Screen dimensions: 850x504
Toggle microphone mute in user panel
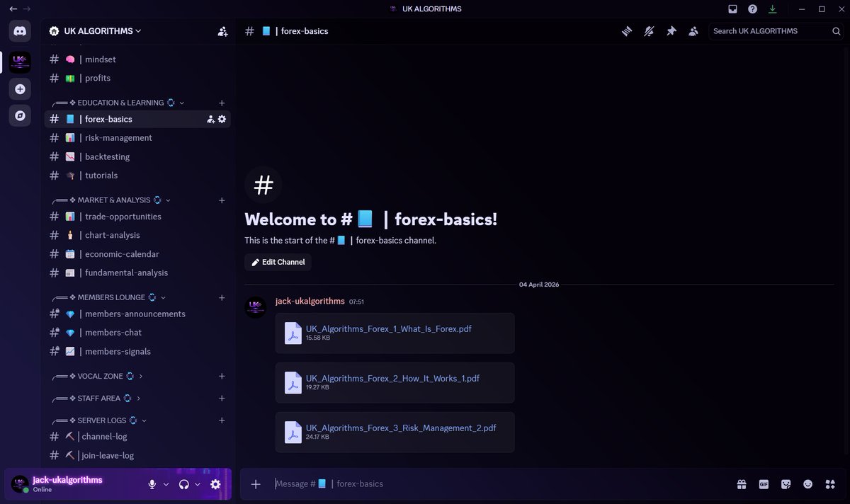152,484
